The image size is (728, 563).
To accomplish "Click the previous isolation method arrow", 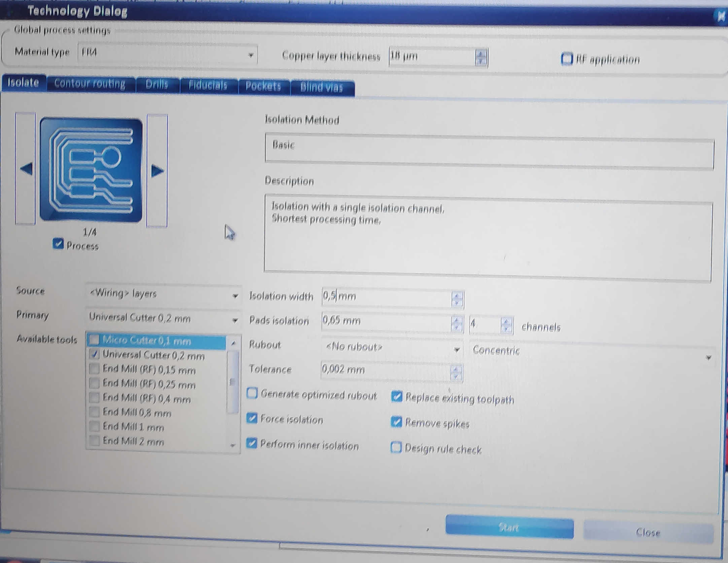I will pyautogui.click(x=26, y=168).
